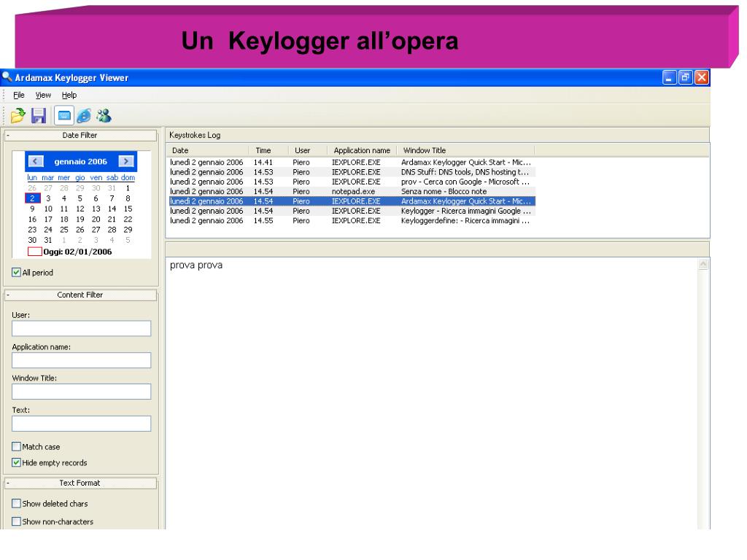The height and width of the screenshot is (560, 747).
Task: Go to previous month in calendar
Action: [35, 161]
